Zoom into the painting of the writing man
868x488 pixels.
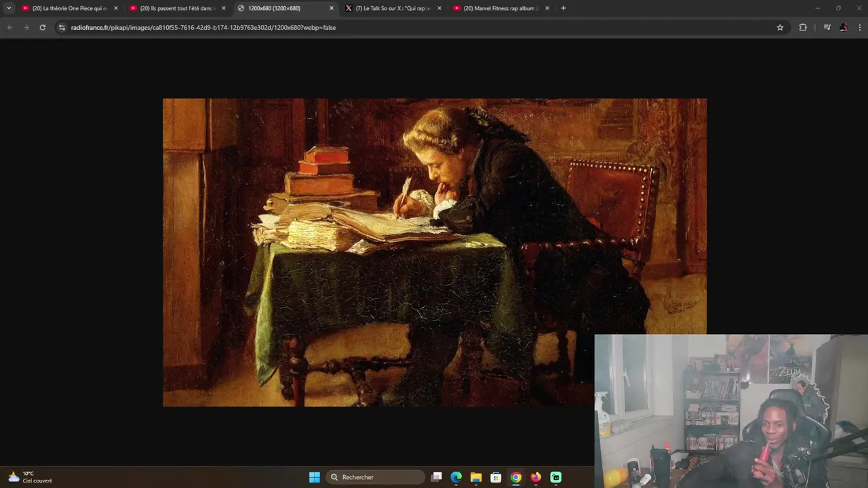pos(435,252)
